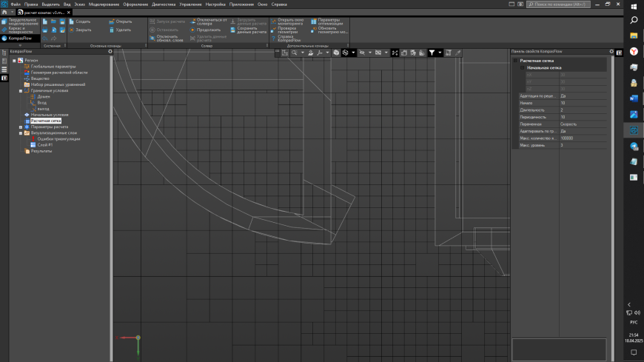Toggle Отключить обновл. слоев

[x=152, y=38]
